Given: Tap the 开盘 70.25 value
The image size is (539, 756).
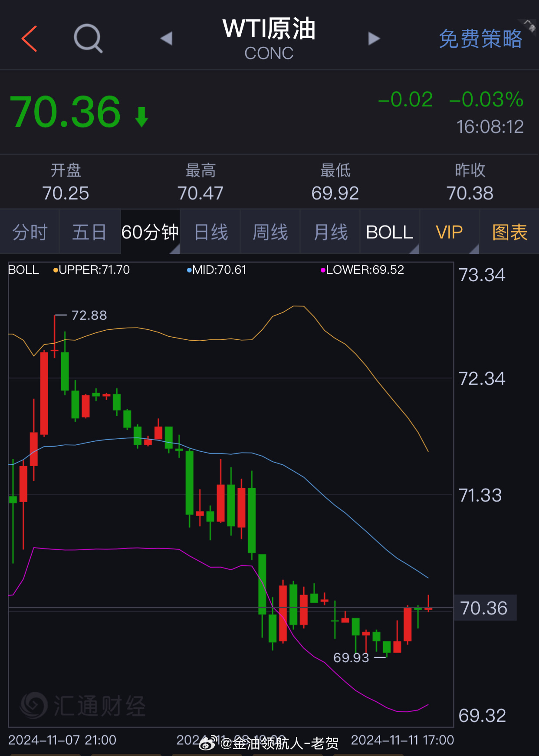Looking at the screenshot, I should pyautogui.click(x=66, y=193).
